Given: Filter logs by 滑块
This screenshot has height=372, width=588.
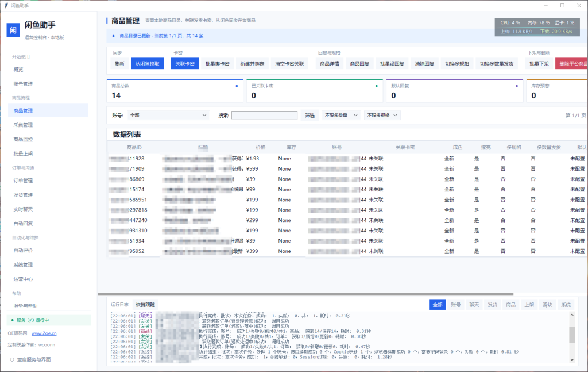Looking at the screenshot, I should pos(547,304).
